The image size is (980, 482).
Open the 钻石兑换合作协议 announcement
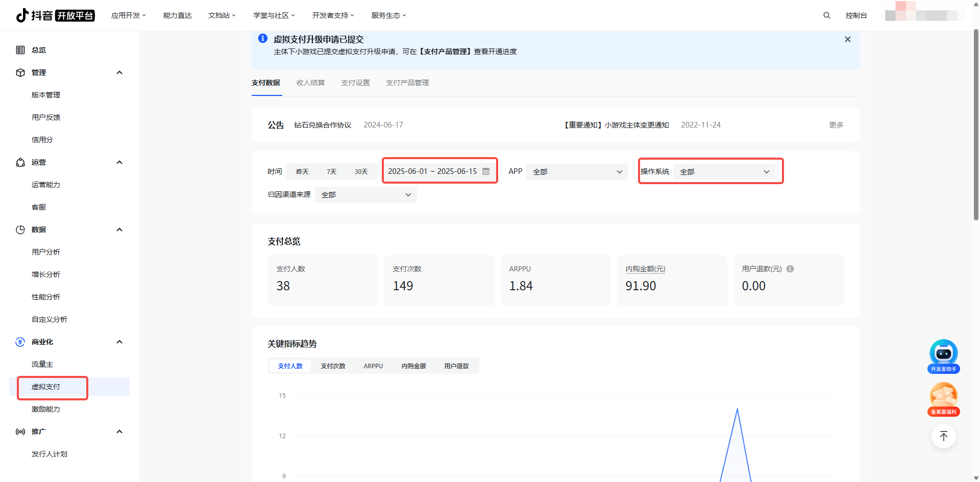pyautogui.click(x=323, y=125)
